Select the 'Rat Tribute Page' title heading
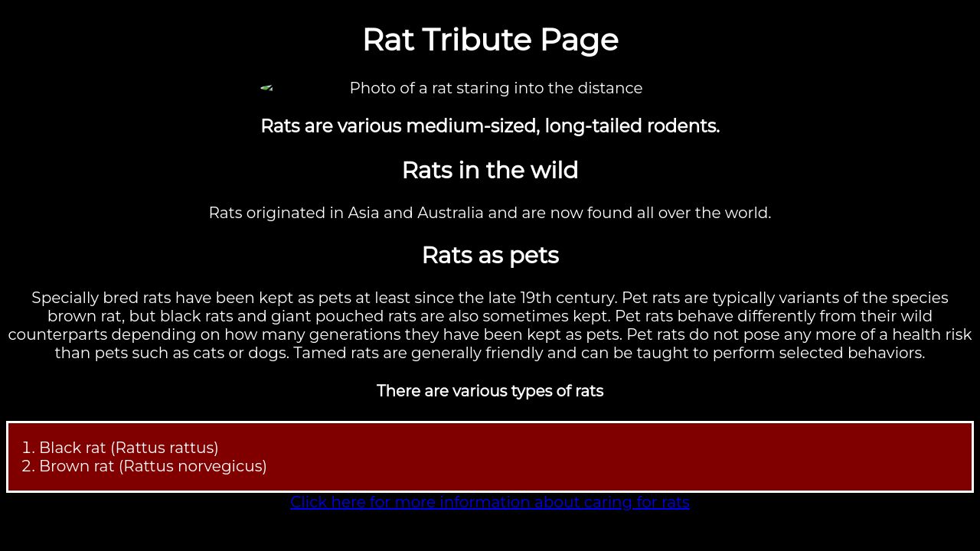The image size is (980, 551). tap(490, 40)
